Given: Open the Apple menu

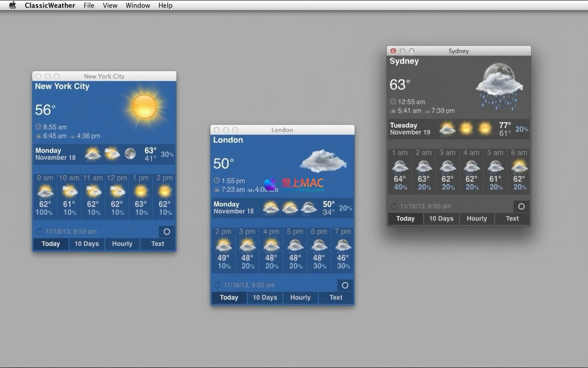Looking at the screenshot, I should click(13, 5).
